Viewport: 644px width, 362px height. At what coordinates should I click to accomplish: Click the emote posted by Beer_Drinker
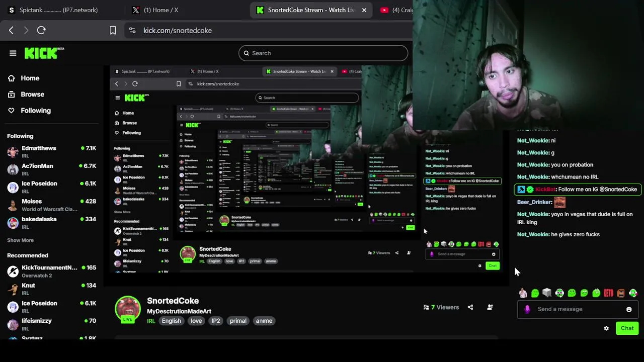(x=559, y=202)
